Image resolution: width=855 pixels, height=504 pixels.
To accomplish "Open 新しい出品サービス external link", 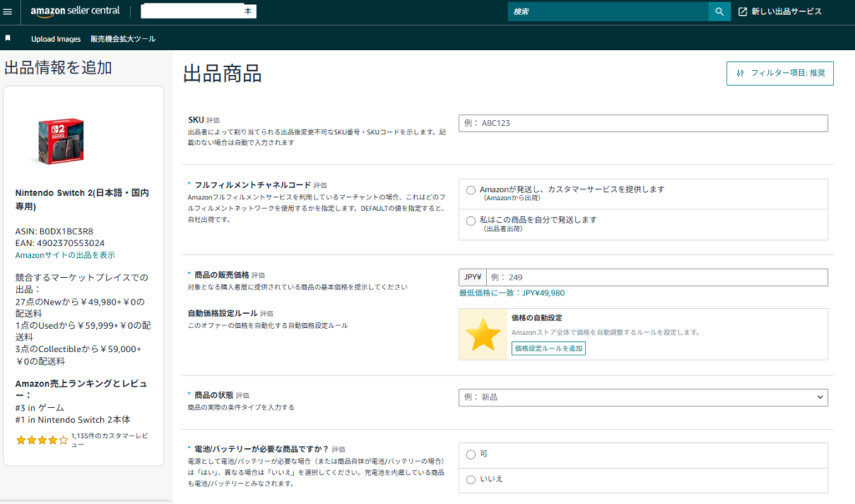I will tap(780, 12).
